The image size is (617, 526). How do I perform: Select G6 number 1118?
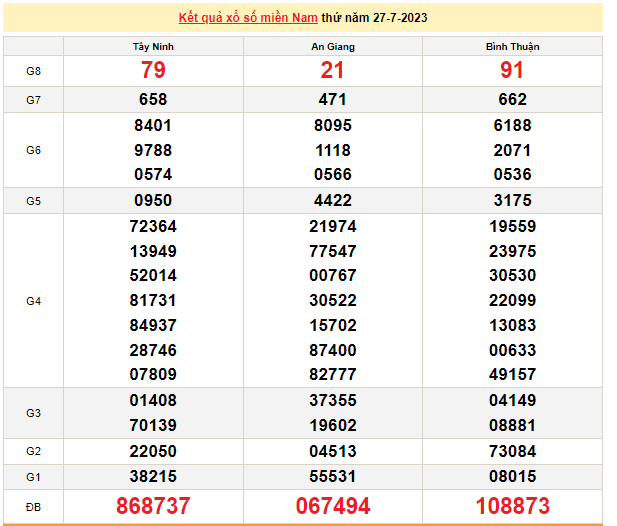pyautogui.click(x=333, y=150)
